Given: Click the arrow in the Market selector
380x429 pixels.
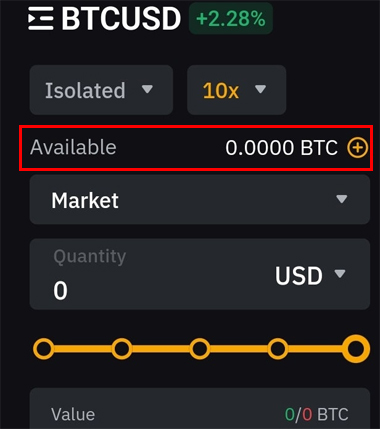Looking at the screenshot, I should [x=342, y=199].
